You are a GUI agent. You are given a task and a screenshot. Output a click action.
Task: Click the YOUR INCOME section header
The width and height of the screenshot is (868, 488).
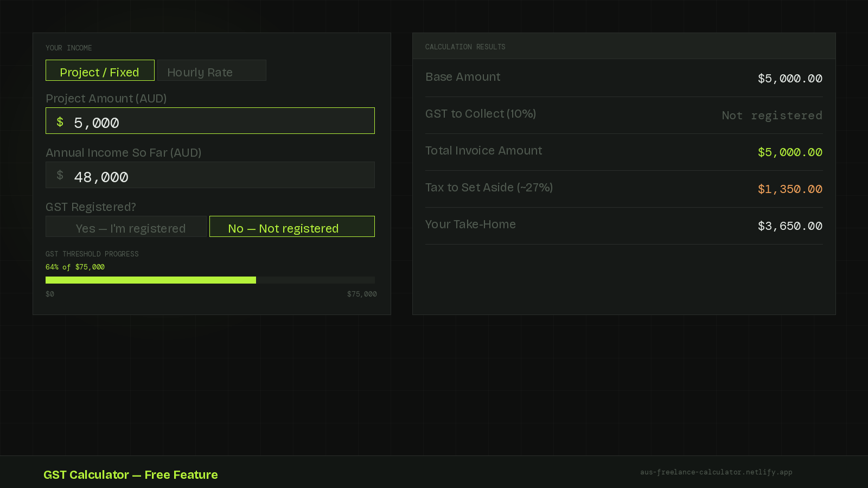(x=68, y=48)
